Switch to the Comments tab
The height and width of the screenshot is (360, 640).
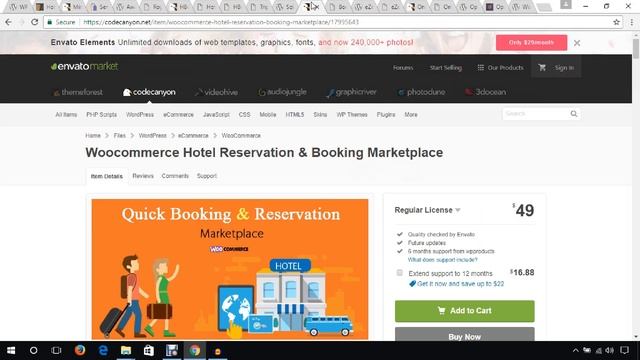175,176
